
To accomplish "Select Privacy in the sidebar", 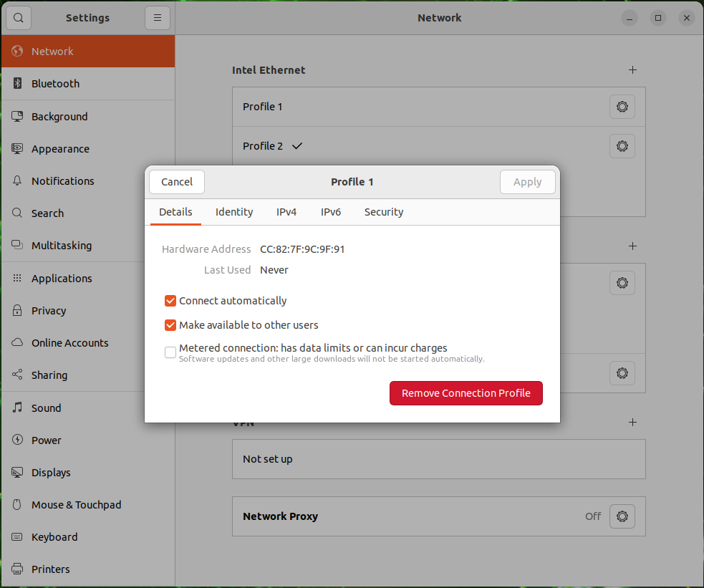I will click(49, 311).
